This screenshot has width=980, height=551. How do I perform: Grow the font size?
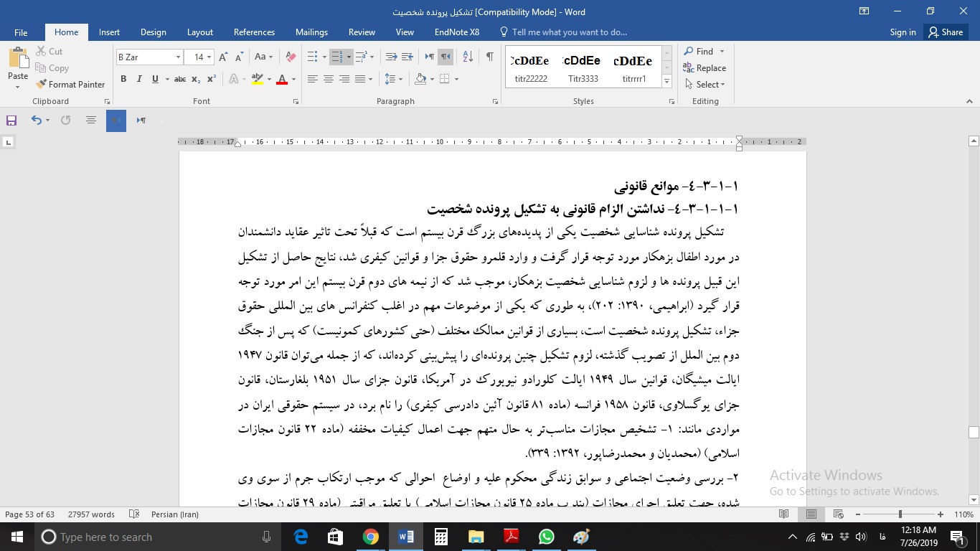coord(222,56)
